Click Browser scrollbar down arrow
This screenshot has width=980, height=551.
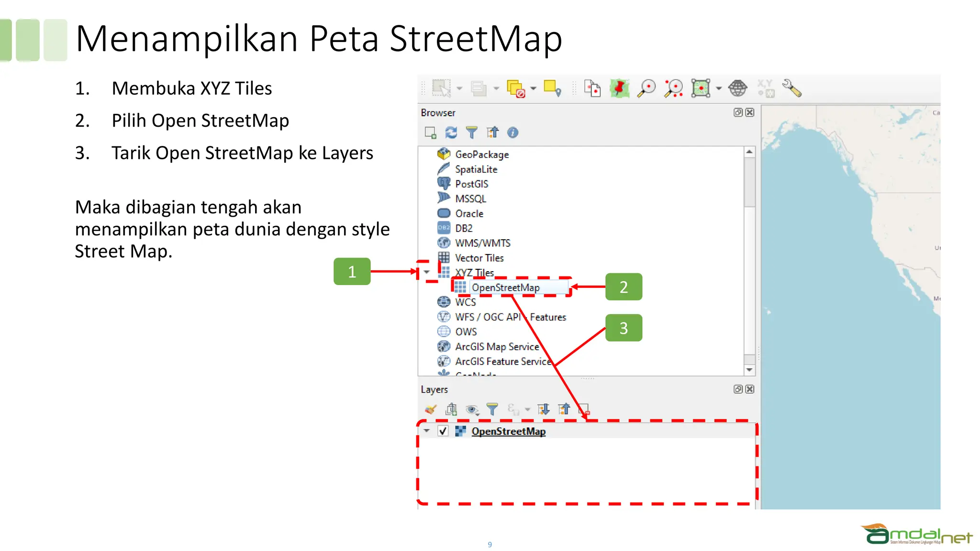749,370
